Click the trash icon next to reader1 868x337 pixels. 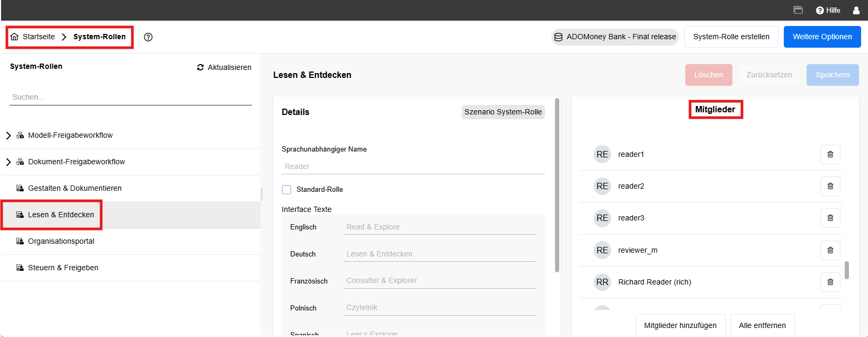click(830, 154)
